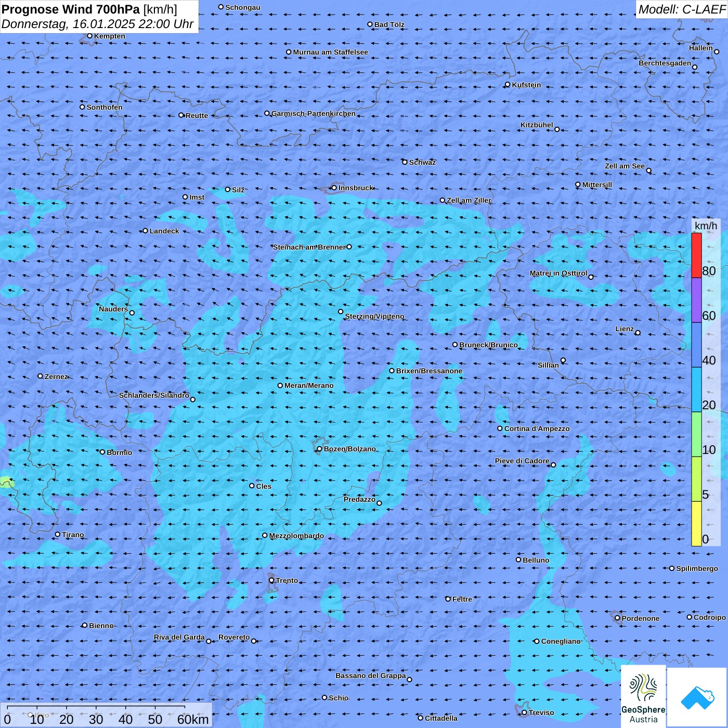Image resolution: width=728 pixels, height=728 pixels.
Task: Click the red legend swatch above 80
Action: coord(696,255)
